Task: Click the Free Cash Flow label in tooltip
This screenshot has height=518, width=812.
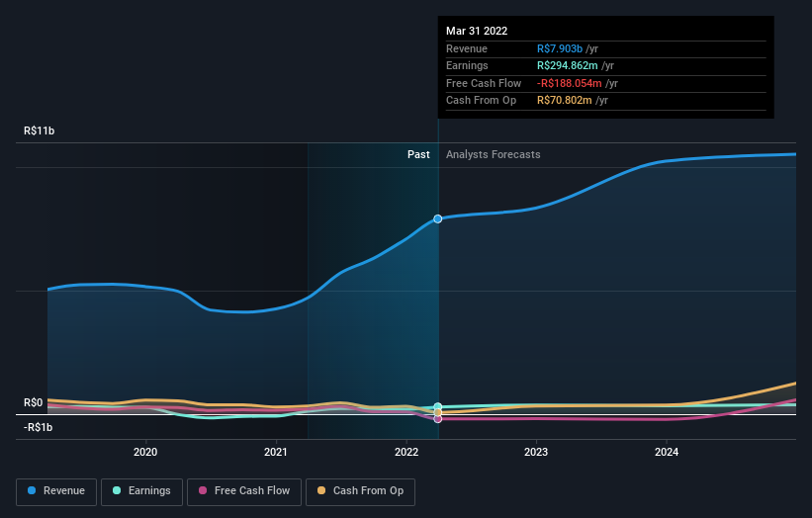Action: 484,83
